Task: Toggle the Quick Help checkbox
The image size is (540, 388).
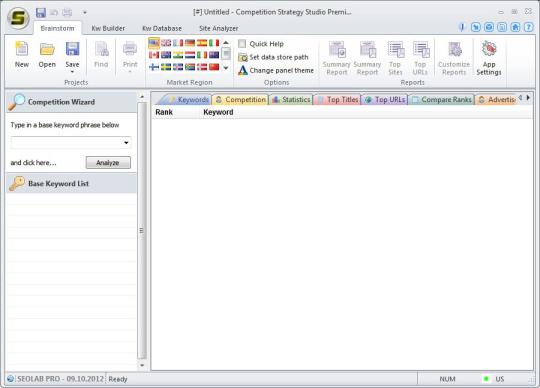Action: pyautogui.click(x=242, y=44)
